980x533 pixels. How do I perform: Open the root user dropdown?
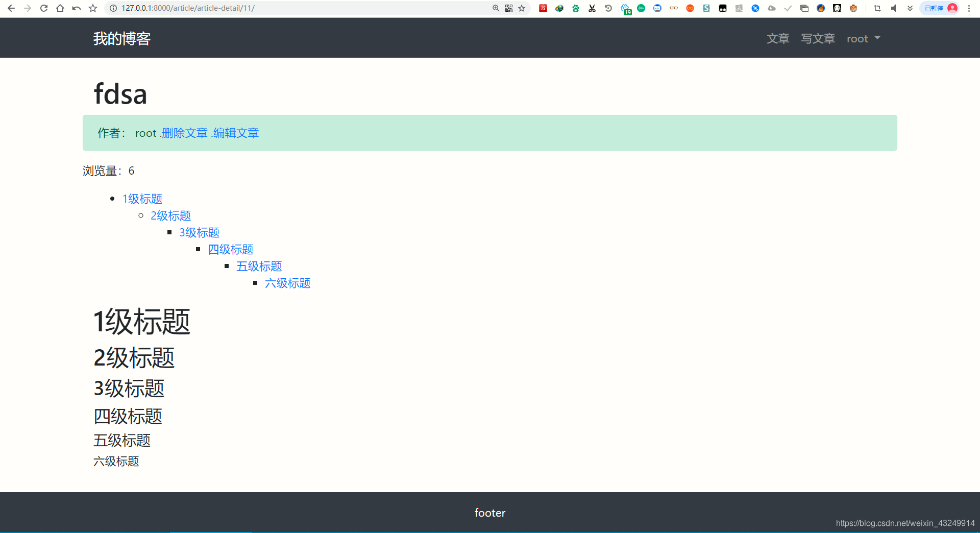pyautogui.click(x=864, y=39)
